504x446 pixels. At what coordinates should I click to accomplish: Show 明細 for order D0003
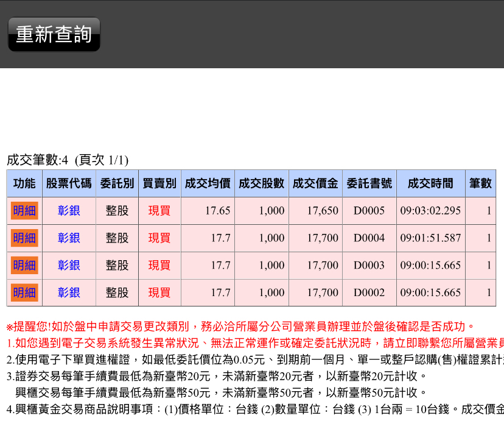(24, 265)
